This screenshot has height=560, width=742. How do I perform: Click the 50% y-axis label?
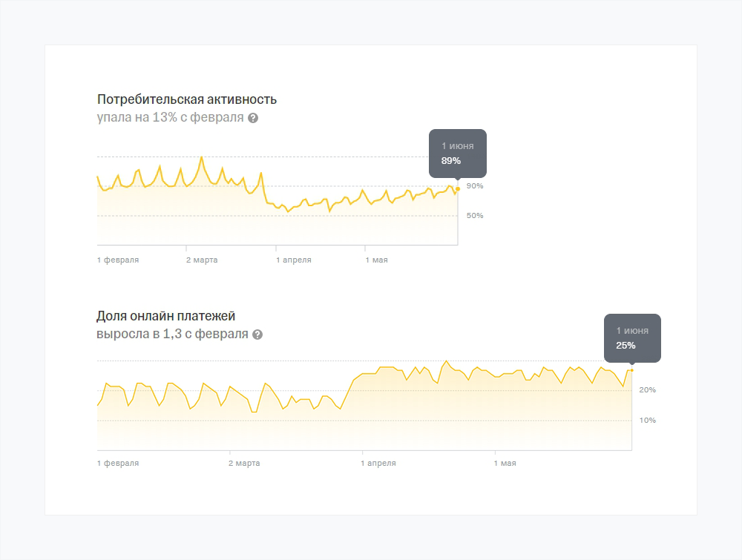point(475,216)
